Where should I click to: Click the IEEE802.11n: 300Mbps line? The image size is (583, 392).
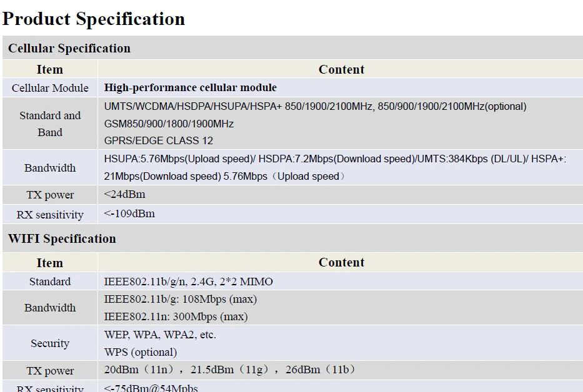pyautogui.click(x=176, y=316)
